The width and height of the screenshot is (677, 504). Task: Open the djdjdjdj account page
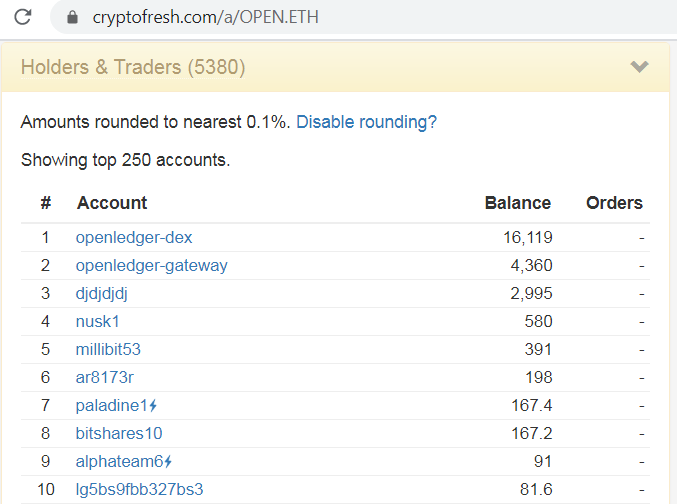point(101,294)
